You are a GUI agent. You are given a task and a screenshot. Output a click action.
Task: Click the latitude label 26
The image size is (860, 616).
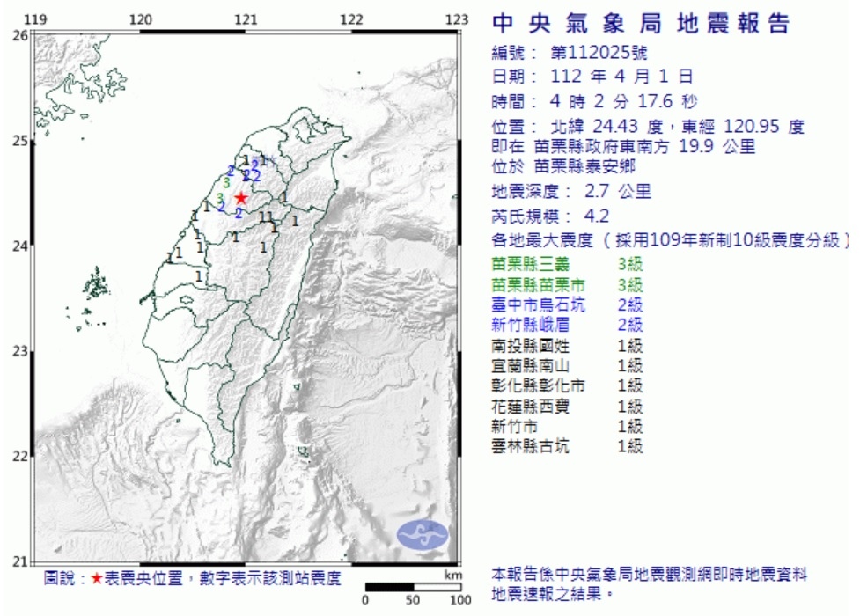[20, 36]
